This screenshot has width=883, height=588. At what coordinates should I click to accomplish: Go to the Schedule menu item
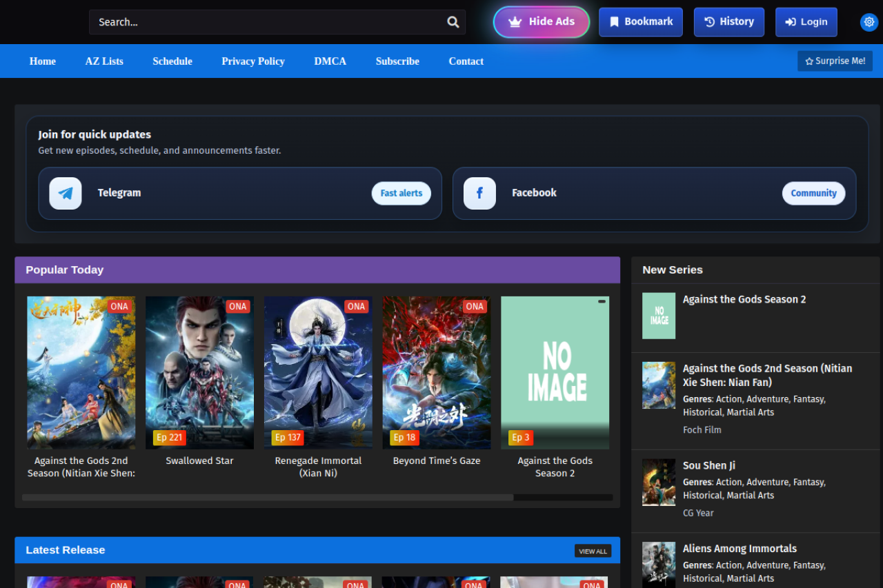pos(172,61)
